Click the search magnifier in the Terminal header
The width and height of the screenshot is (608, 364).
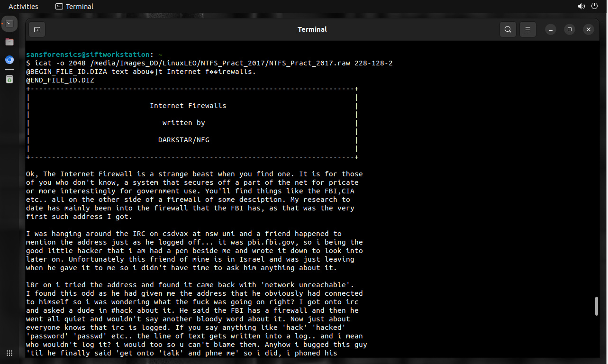point(508,29)
